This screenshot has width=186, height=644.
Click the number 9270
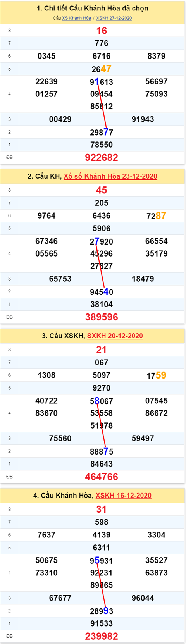point(102,388)
